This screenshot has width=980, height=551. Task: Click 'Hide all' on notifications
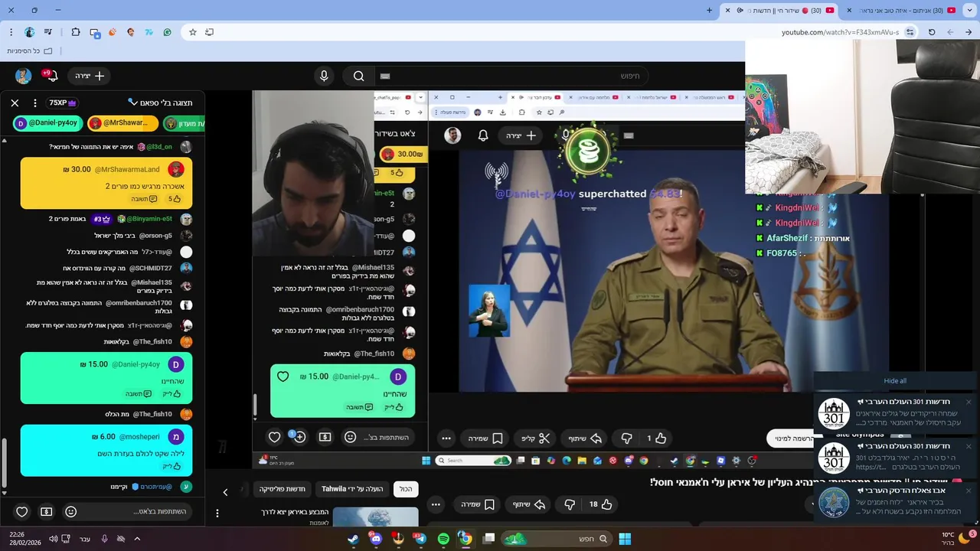pyautogui.click(x=895, y=381)
